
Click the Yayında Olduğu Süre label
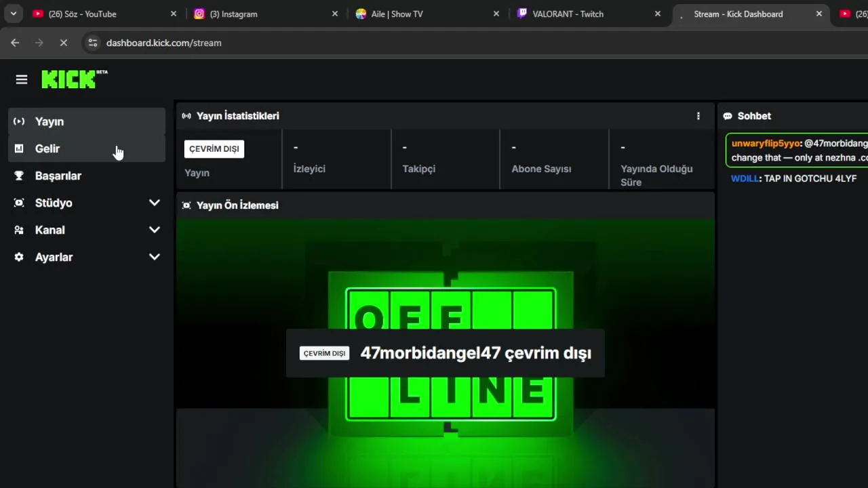click(x=656, y=175)
